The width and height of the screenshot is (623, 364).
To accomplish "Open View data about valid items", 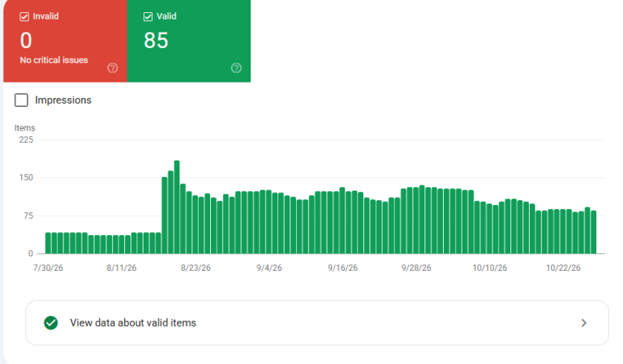I will [x=317, y=323].
